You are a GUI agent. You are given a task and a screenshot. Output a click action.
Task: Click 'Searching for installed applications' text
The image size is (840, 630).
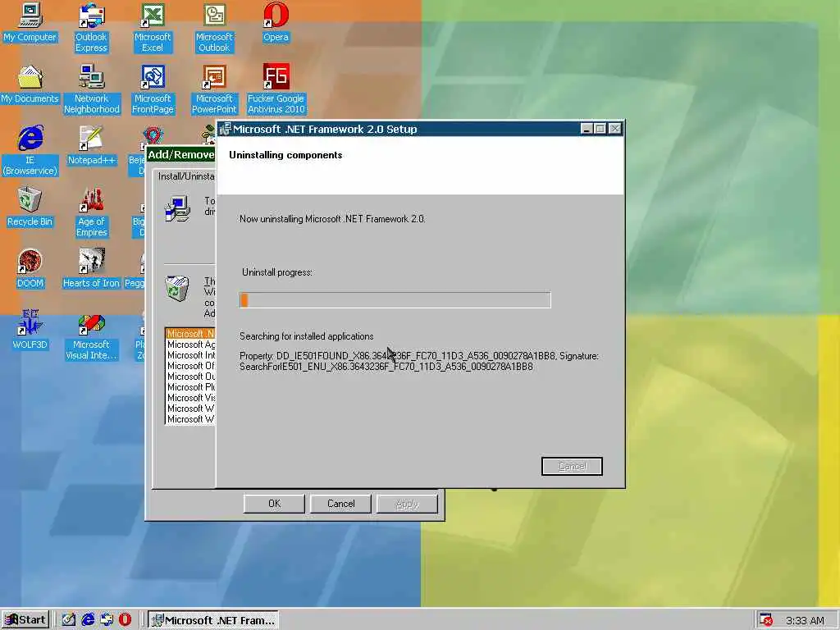click(307, 336)
